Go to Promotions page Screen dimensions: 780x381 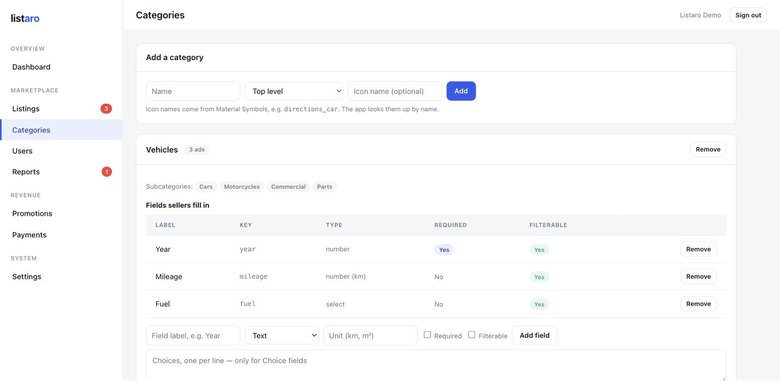61,213
